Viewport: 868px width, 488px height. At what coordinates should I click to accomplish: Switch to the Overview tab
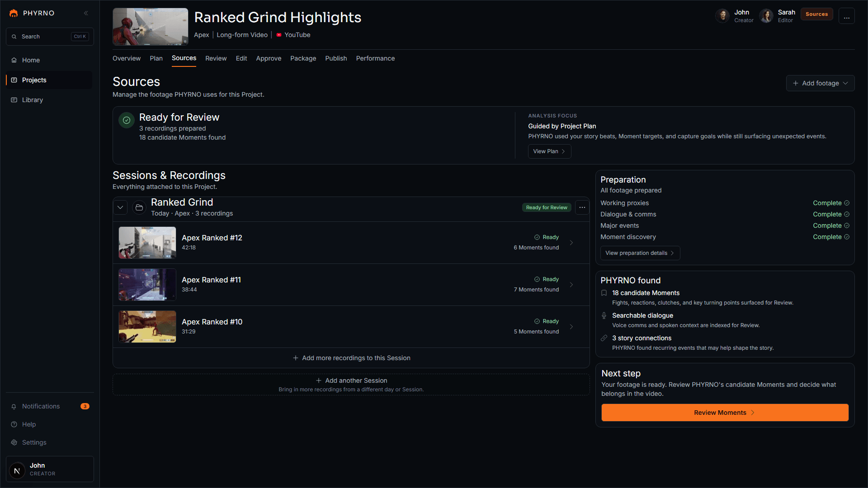127,58
